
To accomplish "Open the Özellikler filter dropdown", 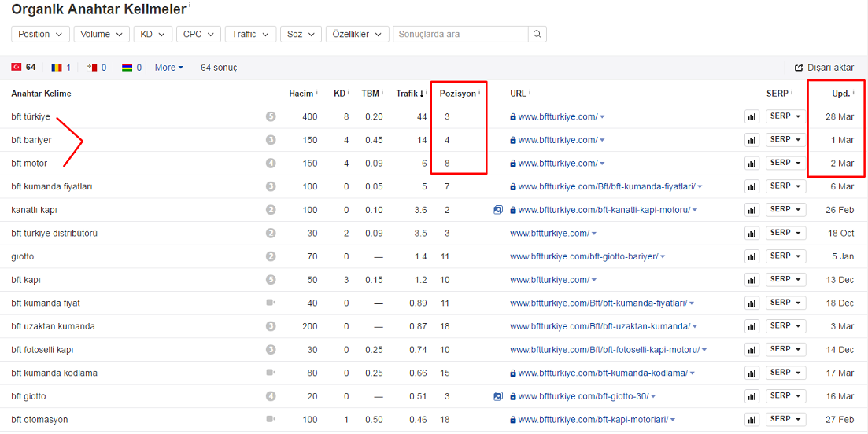I will (x=357, y=35).
